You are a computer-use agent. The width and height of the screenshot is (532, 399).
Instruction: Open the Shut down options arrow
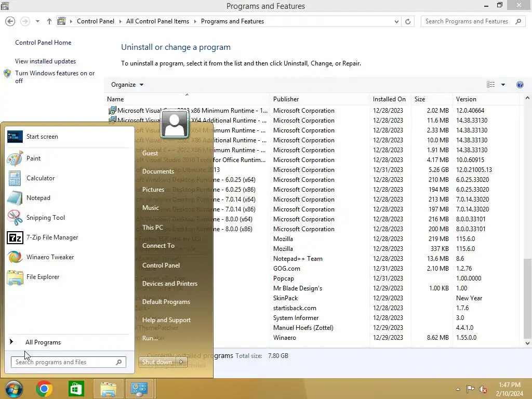coord(181,362)
